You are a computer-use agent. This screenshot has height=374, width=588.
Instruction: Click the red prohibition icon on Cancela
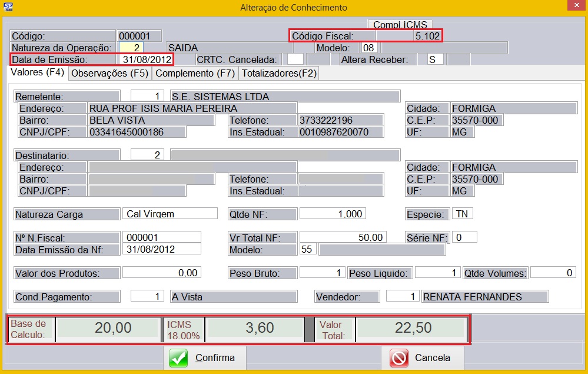click(x=399, y=358)
